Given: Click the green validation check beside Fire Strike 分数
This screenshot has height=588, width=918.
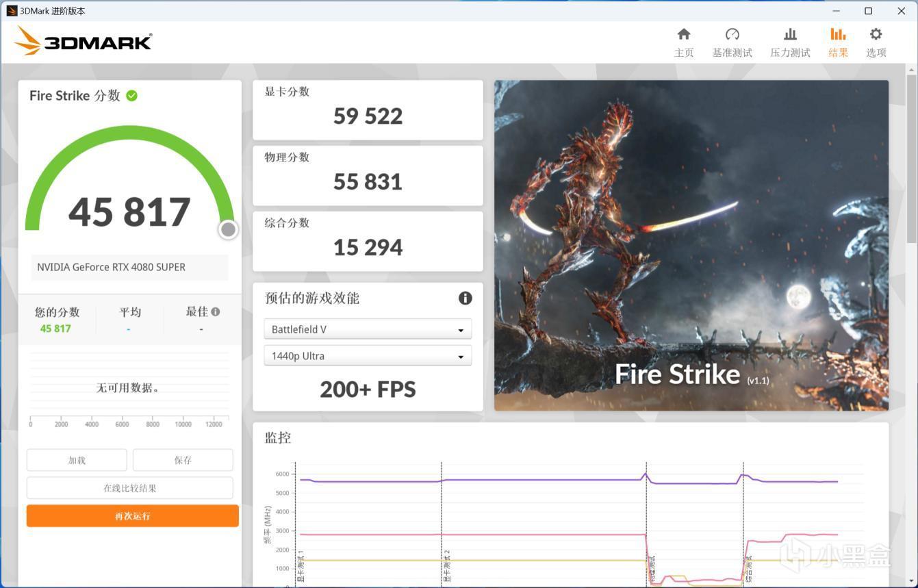Looking at the screenshot, I should 131,96.
